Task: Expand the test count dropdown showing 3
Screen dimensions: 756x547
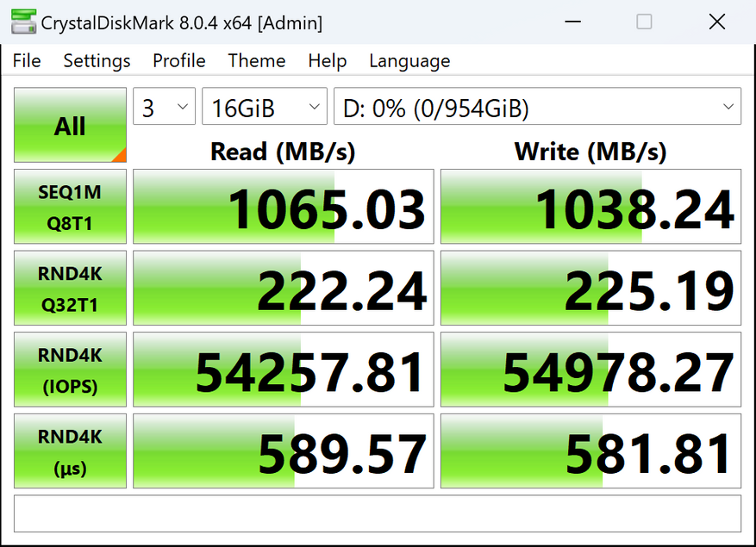Action: pos(164,106)
